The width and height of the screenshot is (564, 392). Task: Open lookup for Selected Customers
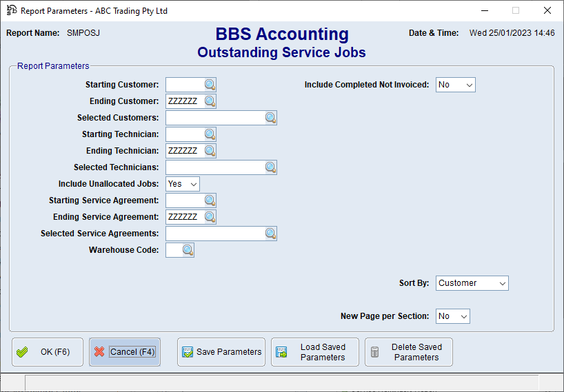[271, 118]
